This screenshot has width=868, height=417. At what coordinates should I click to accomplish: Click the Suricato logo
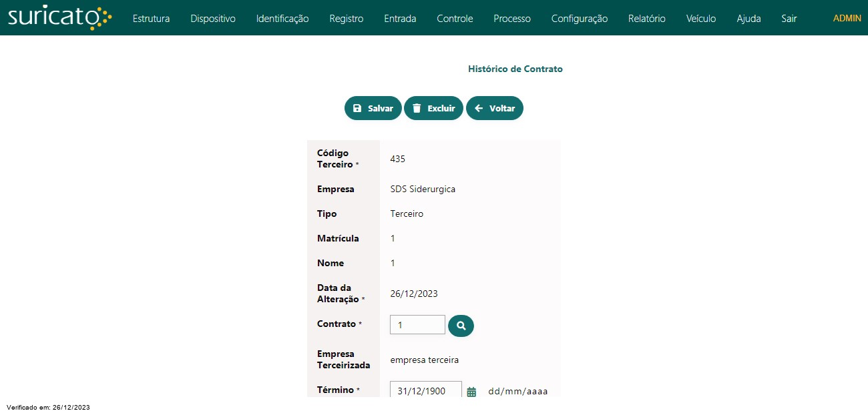59,17
